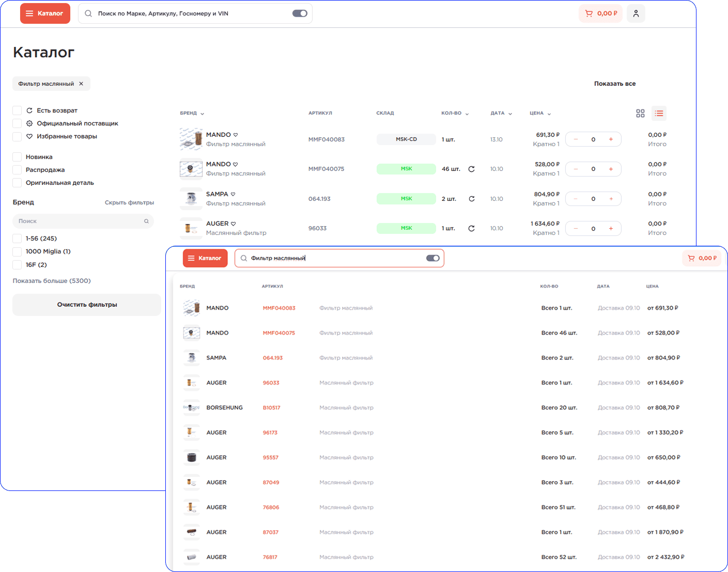Click the heart icon next to SAMPA
The width and height of the screenshot is (728, 572).
[x=233, y=195]
